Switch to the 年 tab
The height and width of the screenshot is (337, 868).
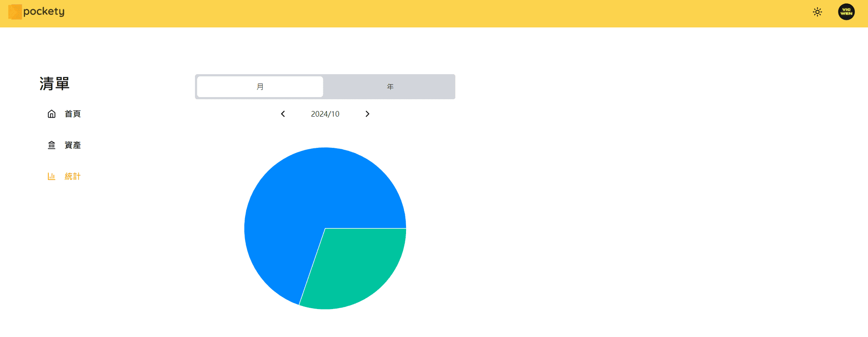coord(390,86)
